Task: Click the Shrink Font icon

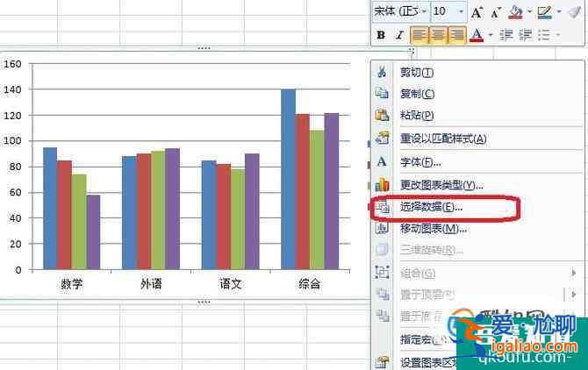Action: click(x=496, y=13)
